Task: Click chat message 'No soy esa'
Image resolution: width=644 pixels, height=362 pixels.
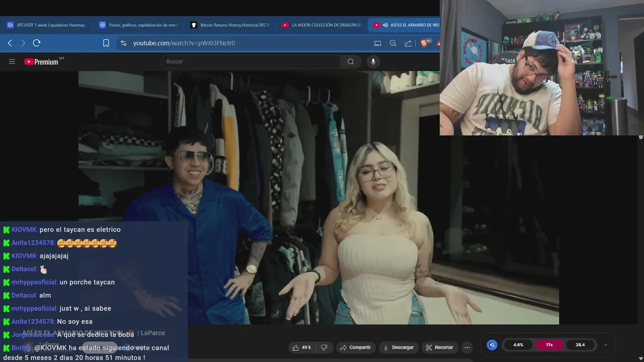Action: 75,321
